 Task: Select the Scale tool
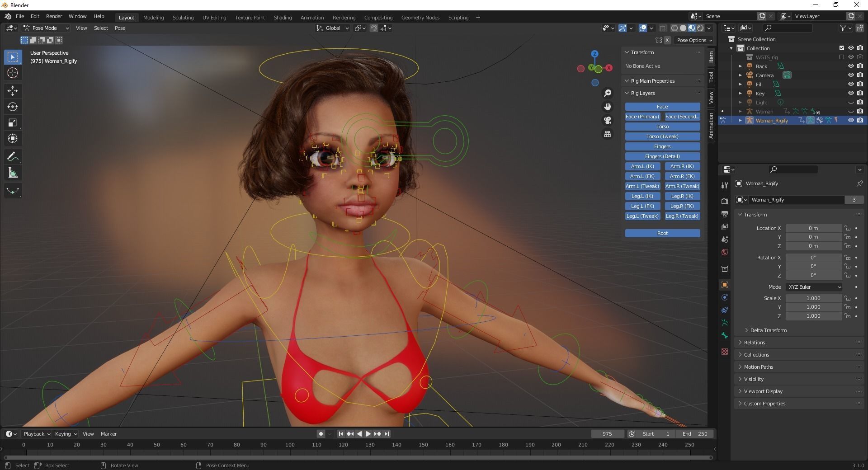pyautogui.click(x=13, y=122)
